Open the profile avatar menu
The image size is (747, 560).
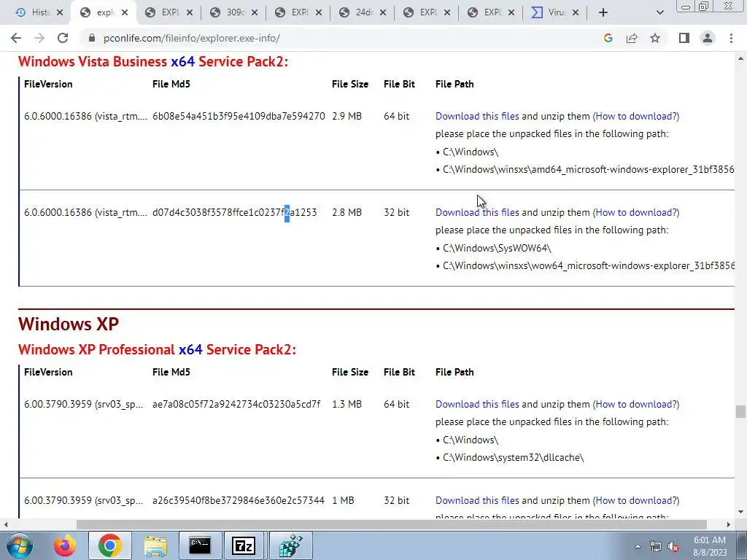point(708,38)
